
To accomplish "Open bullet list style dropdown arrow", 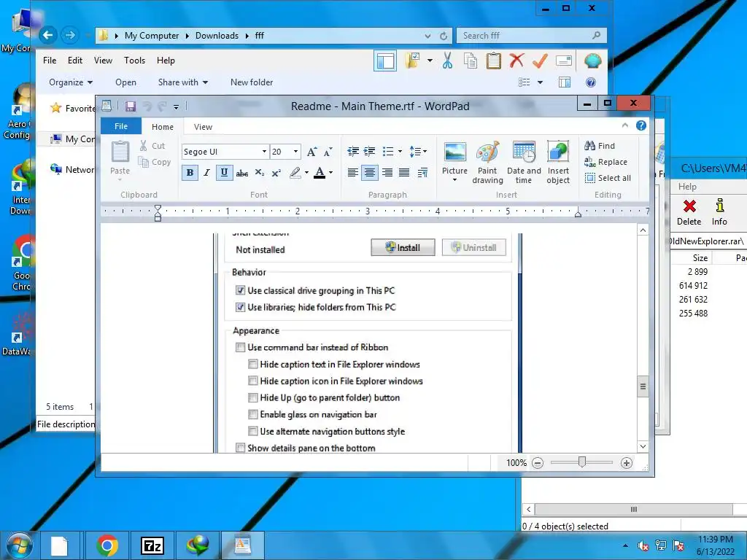I will point(400,152).
